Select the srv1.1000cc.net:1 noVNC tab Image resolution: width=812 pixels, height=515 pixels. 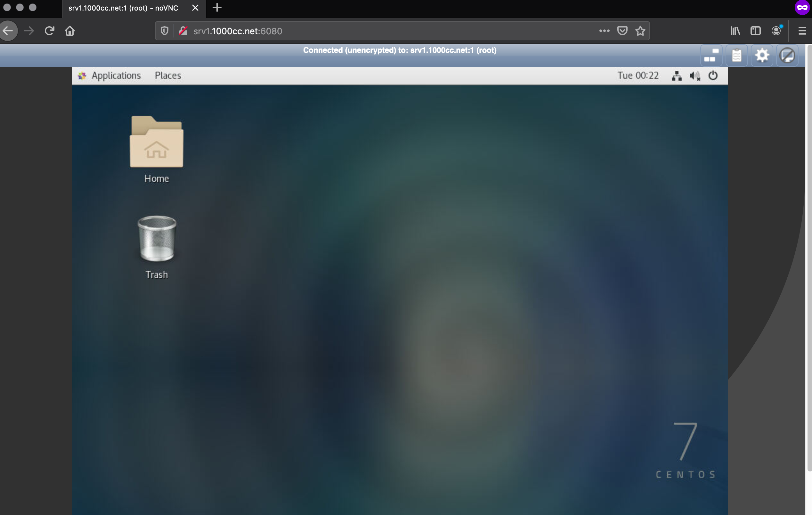tap(134, 8)
